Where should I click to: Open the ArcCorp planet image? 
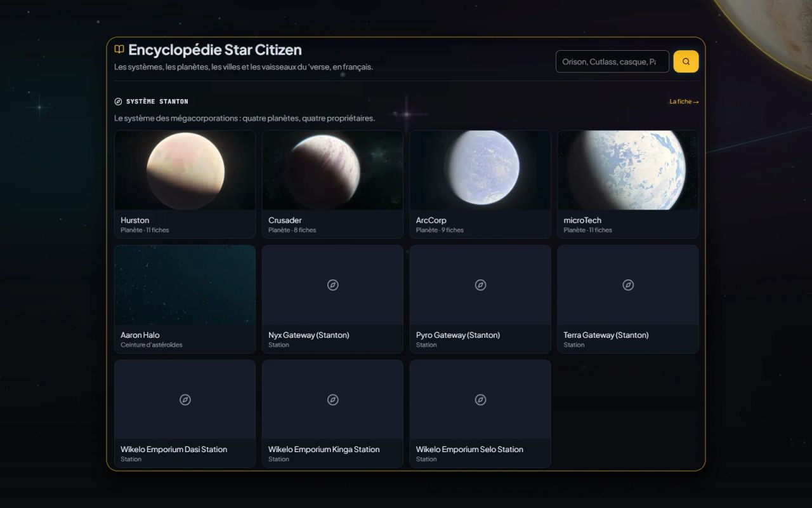[480, 170]
